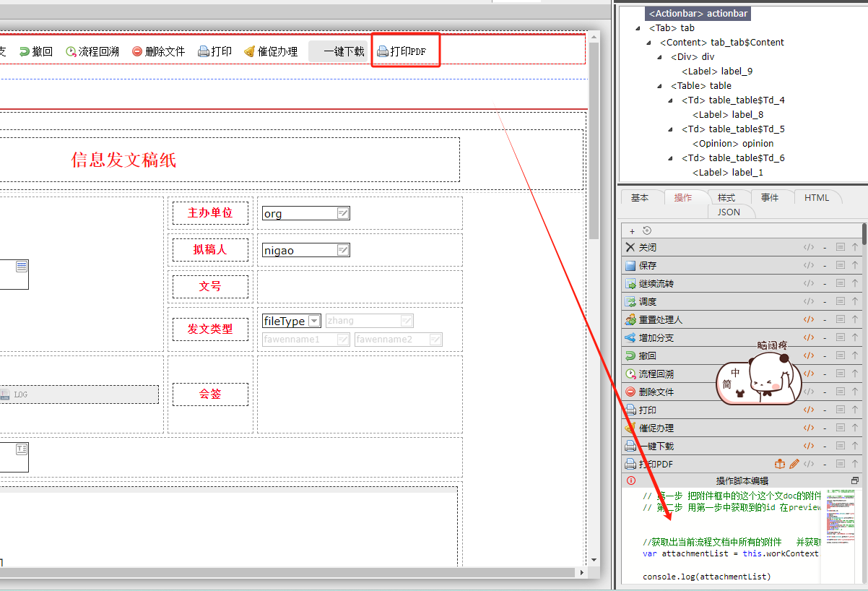
Task: Click the list icon on 一键下载 row
Action: (841, 446)
